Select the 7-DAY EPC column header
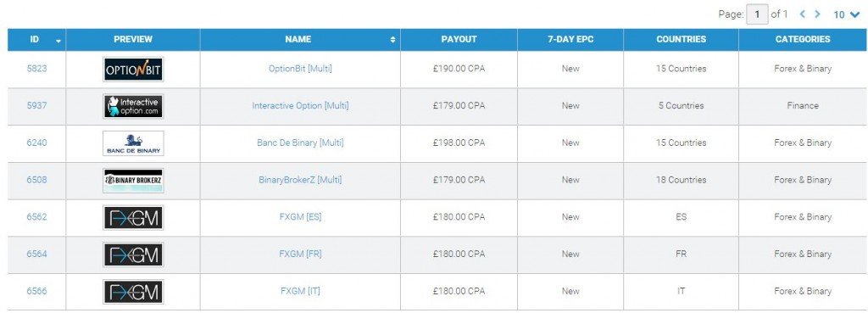868x313 pixels. [x=570, y=40]
